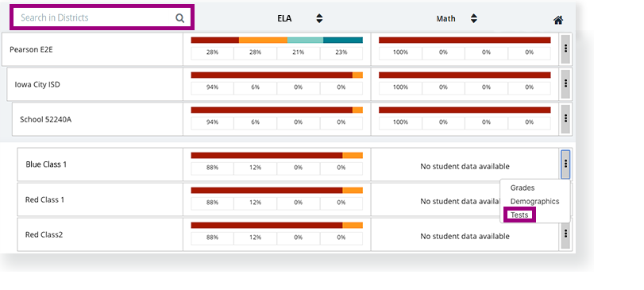
Task: Choose Demographics in the dropdown menu
Action: pos(534,201)
